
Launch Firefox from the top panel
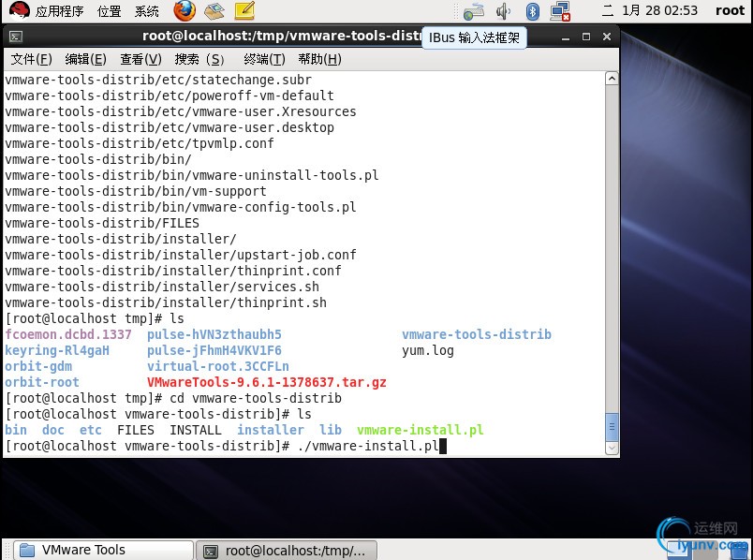185,10
